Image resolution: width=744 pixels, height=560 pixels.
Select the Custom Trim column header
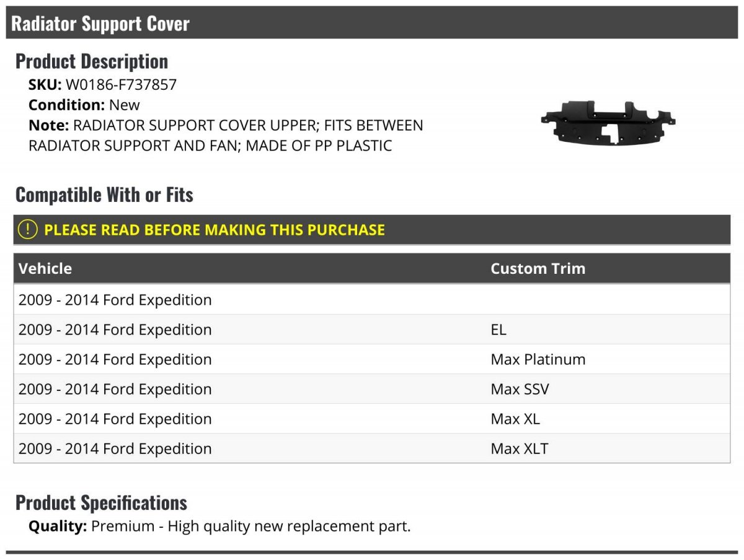click(538, 268)
